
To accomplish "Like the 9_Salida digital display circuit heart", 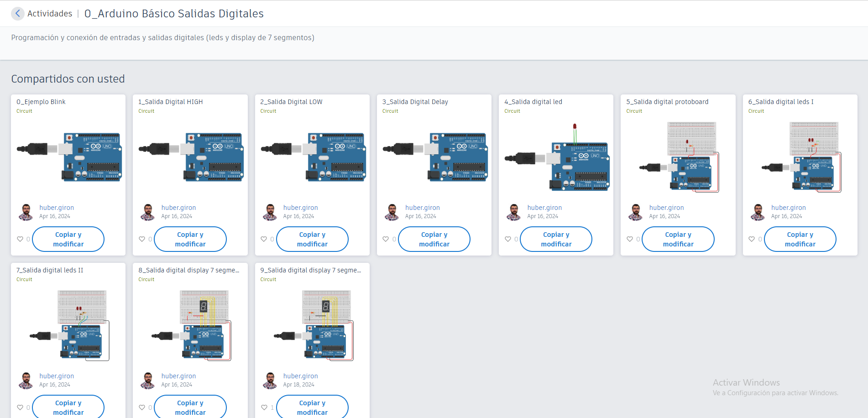I will click(x=264, y=408).
